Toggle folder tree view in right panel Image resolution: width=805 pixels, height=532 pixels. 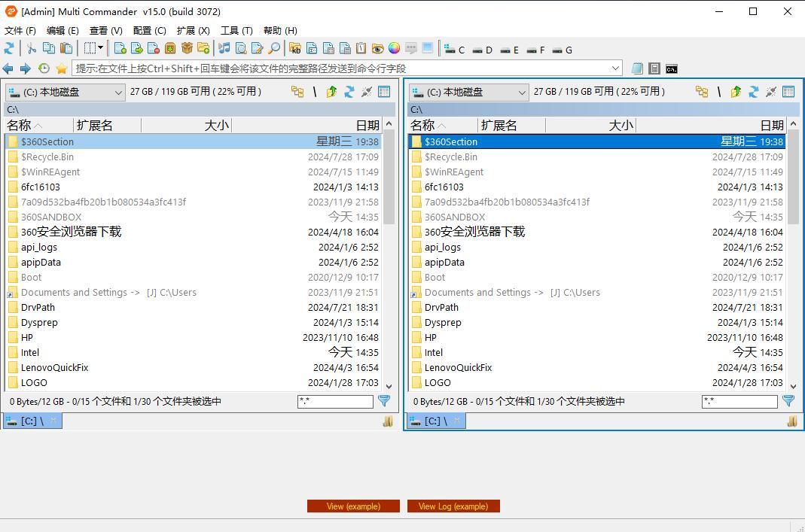coord(702,92)
